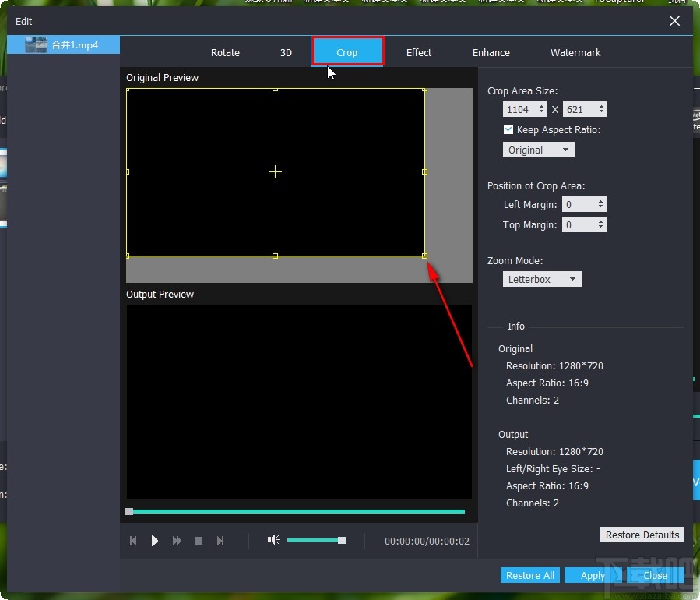The image size is (700, 600).
Task: Switch to the 3D tab
Action: [x=286, y=53]
